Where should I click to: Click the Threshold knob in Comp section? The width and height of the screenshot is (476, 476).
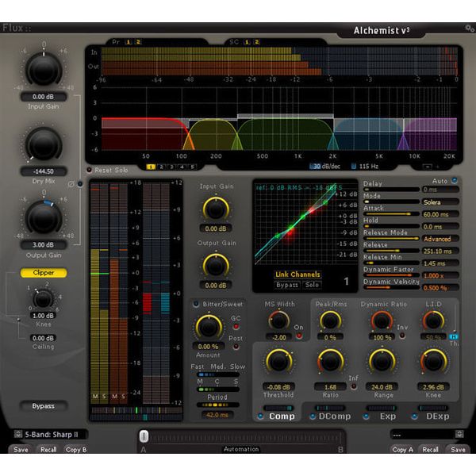pyautogui.click(x=278, y=361)
